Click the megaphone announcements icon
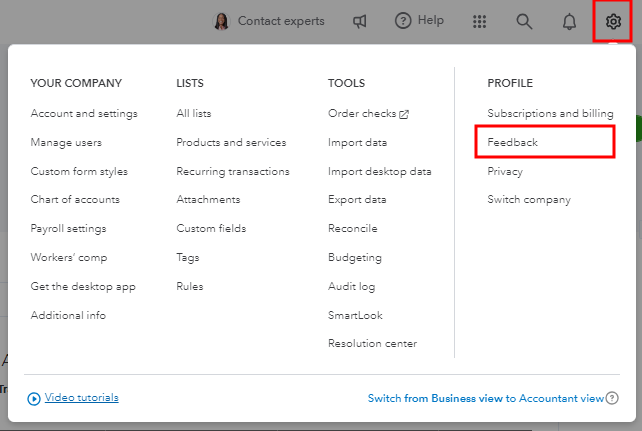The image size is (642, 431). coord(360,21)
